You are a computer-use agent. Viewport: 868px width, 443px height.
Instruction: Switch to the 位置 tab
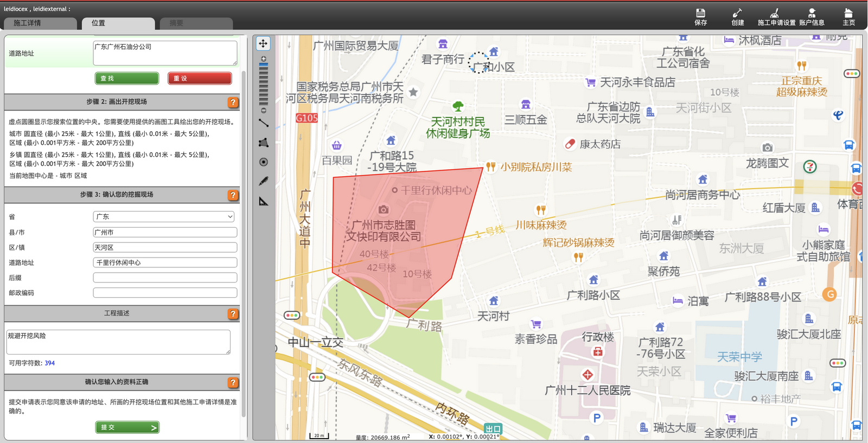[118, 23]
